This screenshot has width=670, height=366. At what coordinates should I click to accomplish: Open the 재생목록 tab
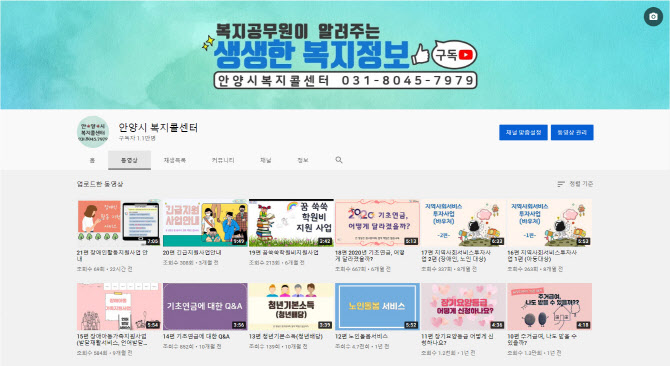[174, 160]
